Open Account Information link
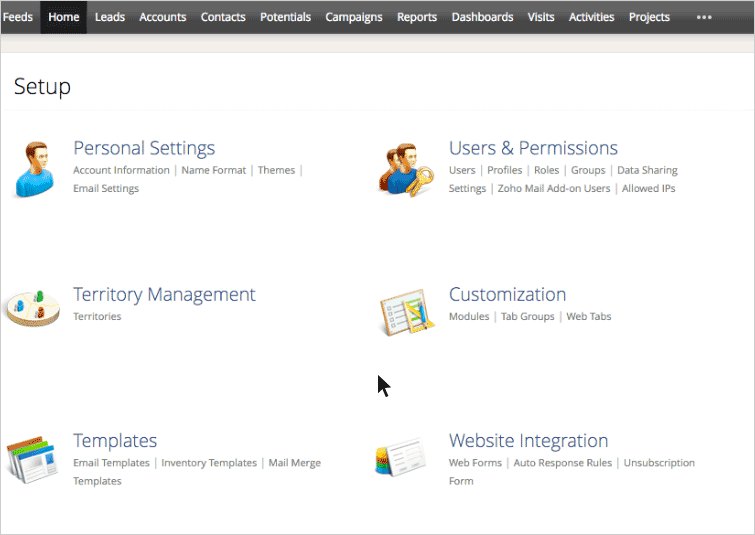The image size is (755, 535). pyautogui.click(x=121, y=170)
